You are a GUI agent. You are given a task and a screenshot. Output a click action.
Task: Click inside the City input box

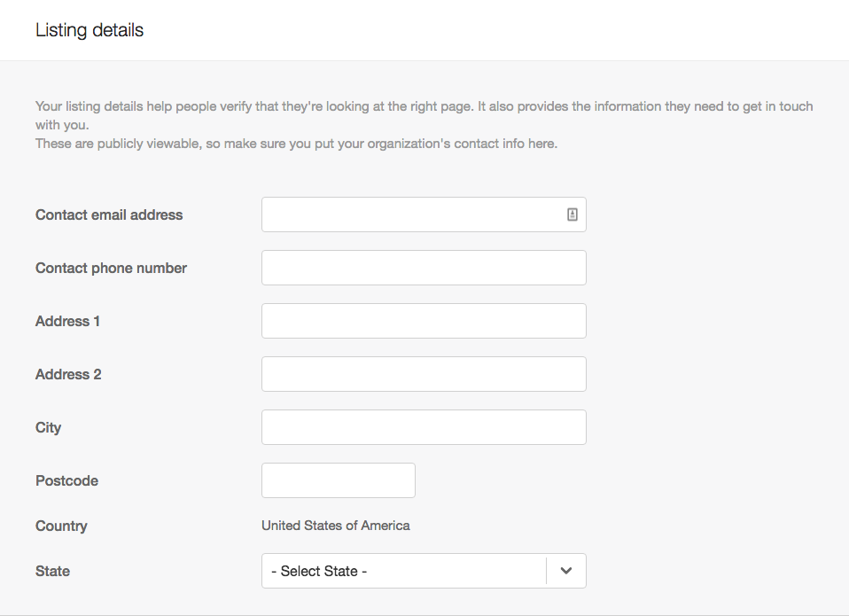click(423, 426)
